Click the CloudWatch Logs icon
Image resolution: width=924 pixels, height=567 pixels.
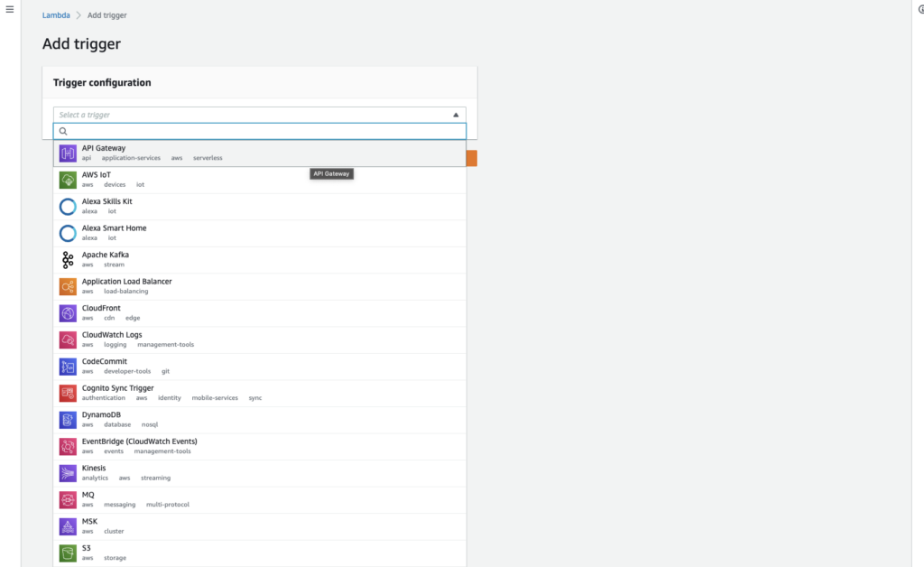tap(68, 339)
